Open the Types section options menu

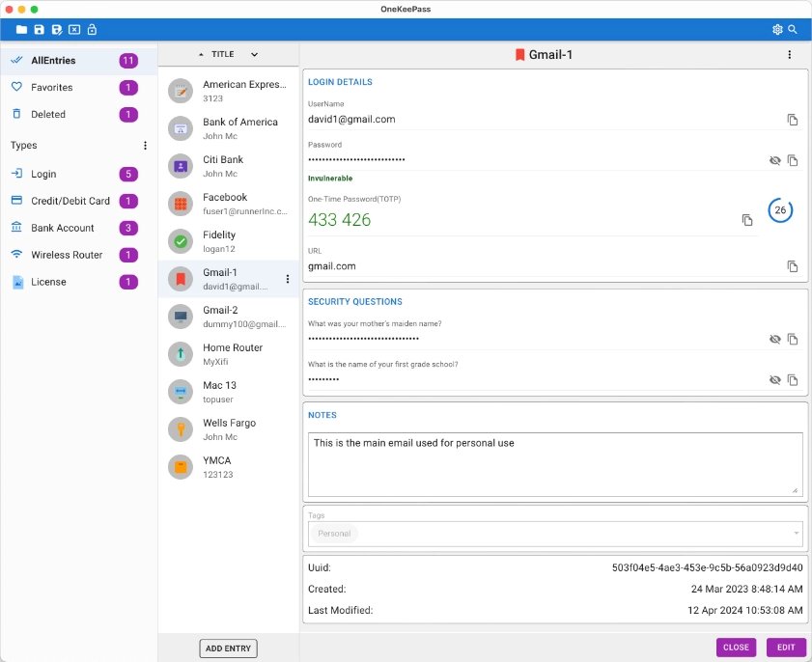pos(145,146)
